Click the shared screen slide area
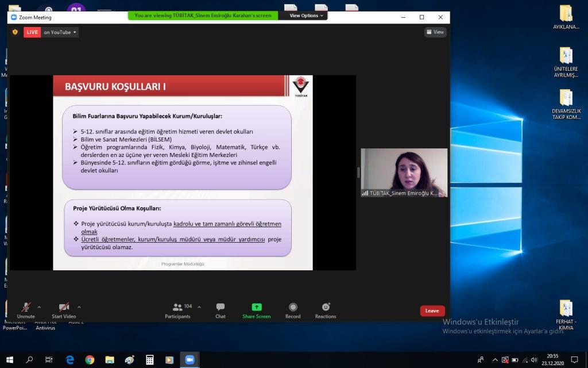Viewport: 588px width, 368px height. 183,172
